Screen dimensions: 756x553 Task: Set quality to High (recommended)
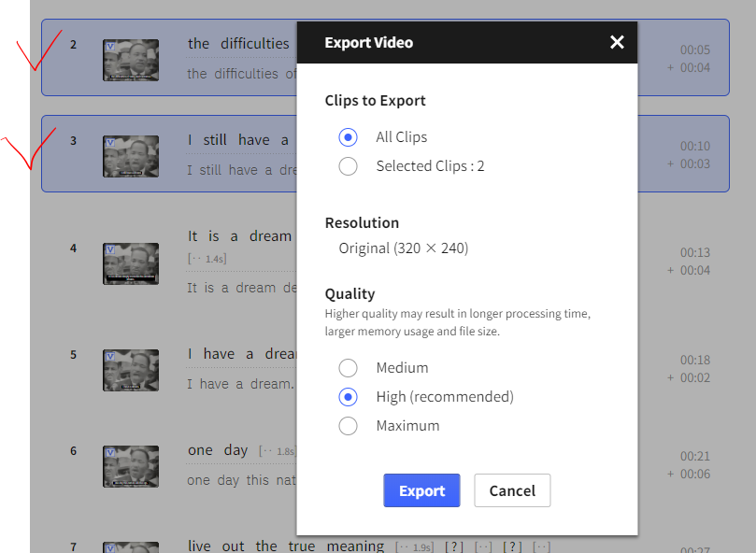(x=349, y=397)
